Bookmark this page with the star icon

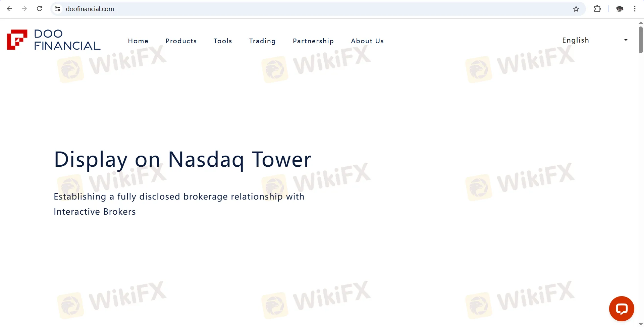coord(576,9)
